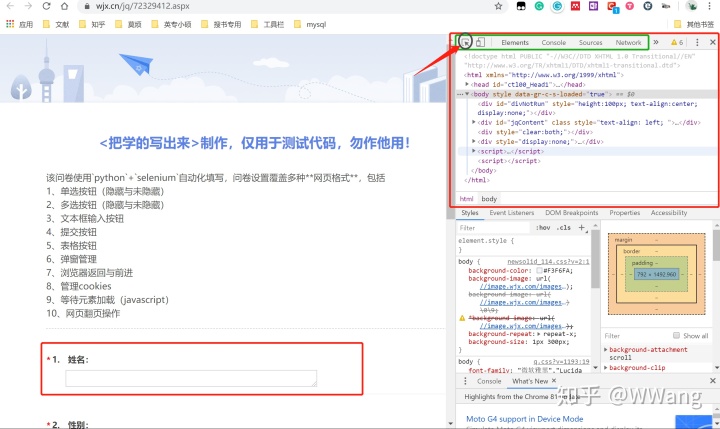Image resolution: width=720 pixels, height=429 pixels.
Task: Toggle the :hov element state button
Action: [543, 227]
